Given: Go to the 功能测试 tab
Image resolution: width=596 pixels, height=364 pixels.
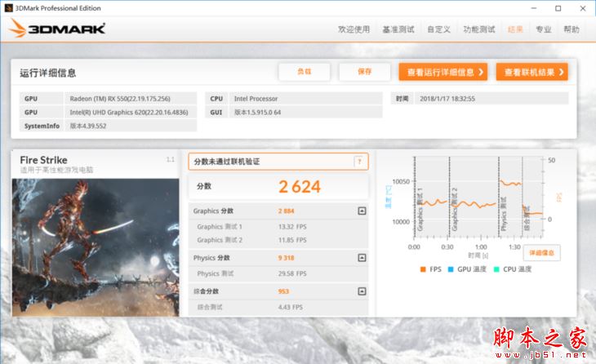Looking at the screenshot, I should click(479, 29).
